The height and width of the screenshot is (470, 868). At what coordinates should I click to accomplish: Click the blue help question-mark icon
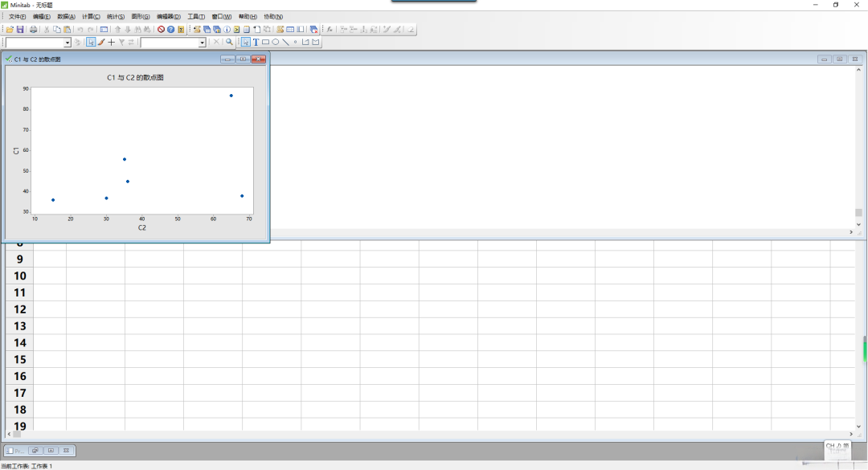(170, 30)
